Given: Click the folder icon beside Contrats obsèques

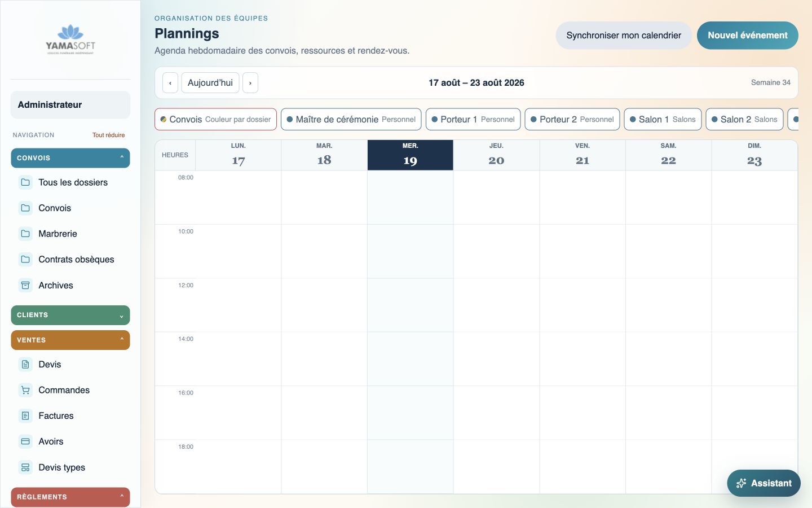Looking at the screenshot, I should (25, 260).
